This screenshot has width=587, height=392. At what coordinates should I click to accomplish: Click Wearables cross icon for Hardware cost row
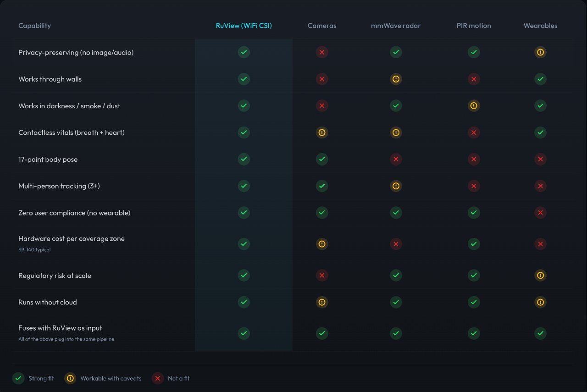(x=541, y=244)
